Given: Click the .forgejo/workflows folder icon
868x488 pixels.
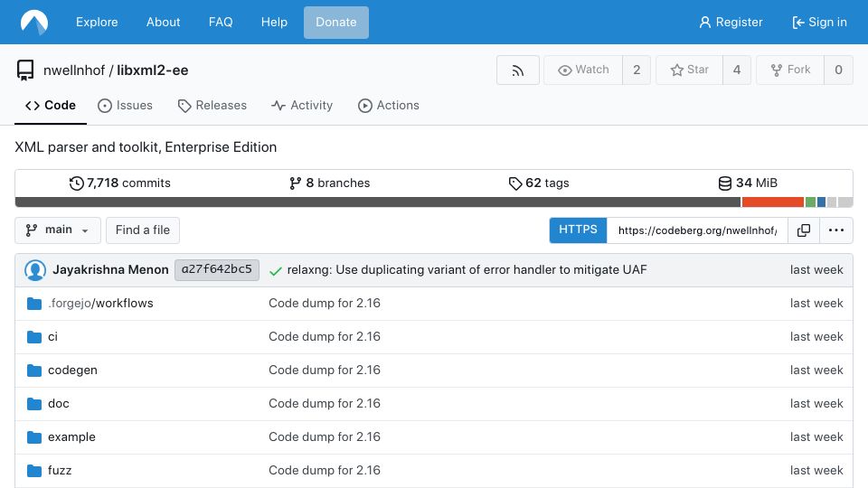Looking at the screenshot, I should (x=34, y=304).
